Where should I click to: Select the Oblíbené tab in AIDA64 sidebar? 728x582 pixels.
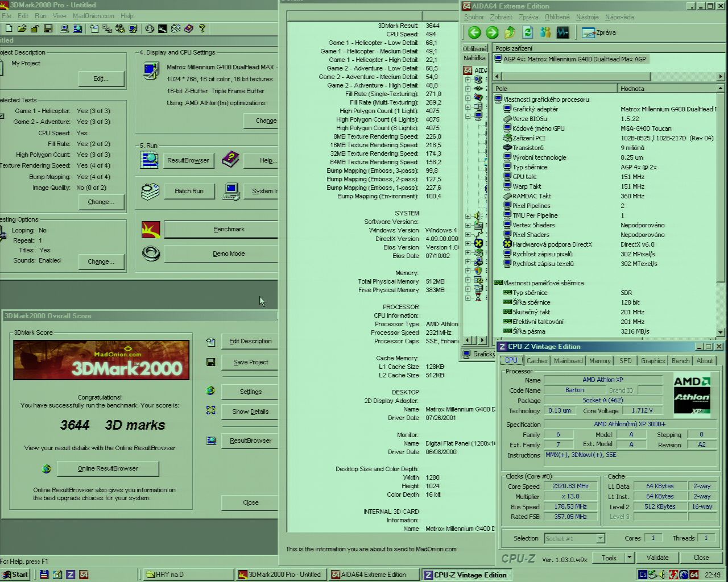coord(474,49)
